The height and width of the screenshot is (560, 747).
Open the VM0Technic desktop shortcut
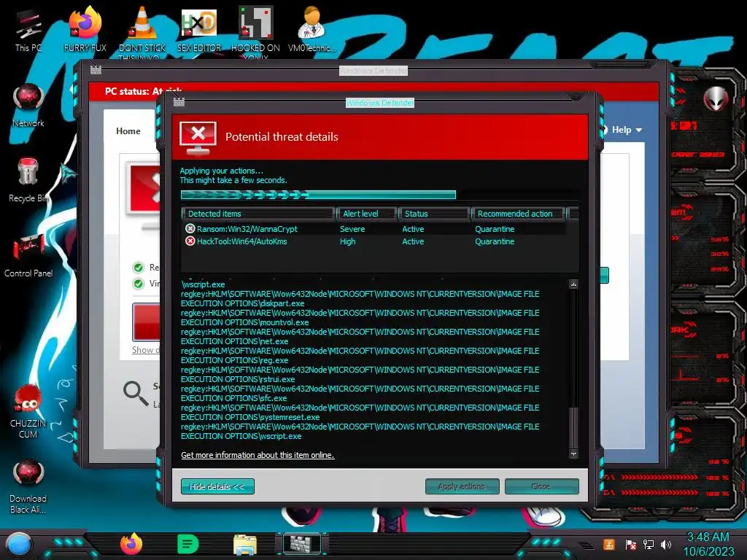pos(312,29)
